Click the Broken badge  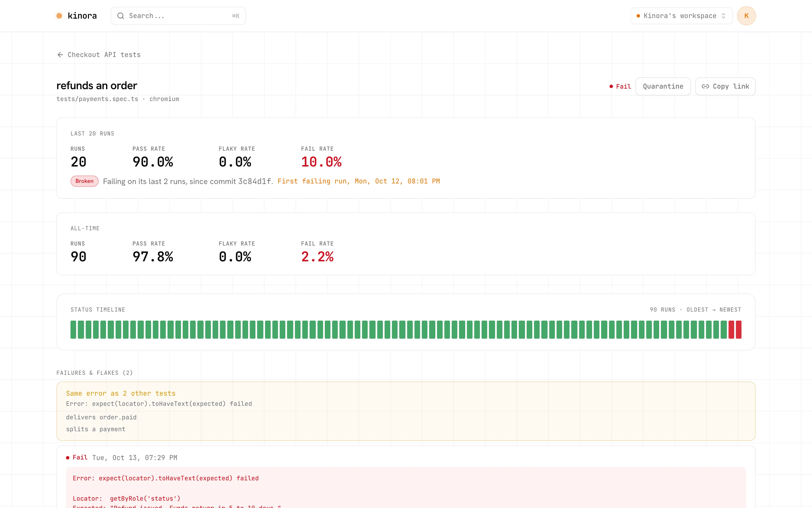click(x=84, y=181)
